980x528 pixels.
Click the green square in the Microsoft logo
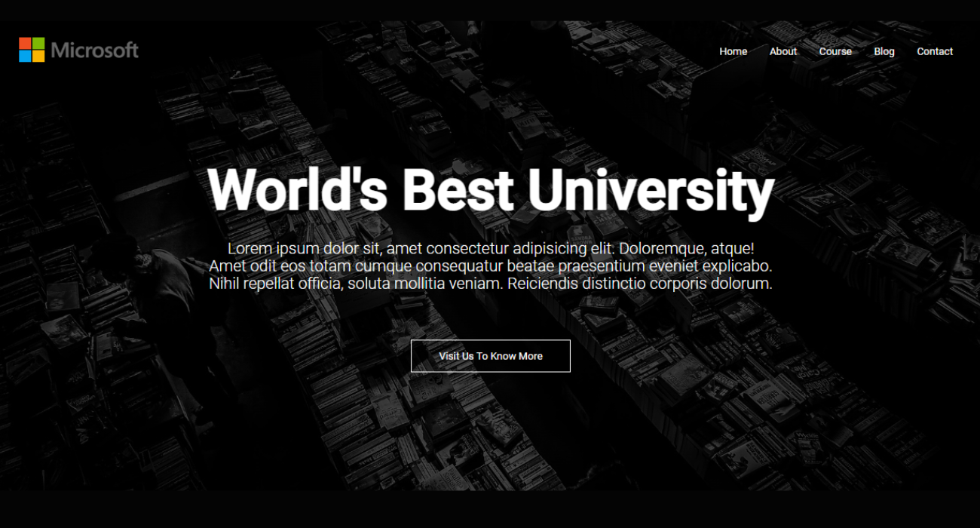click(x=38, y=43)
